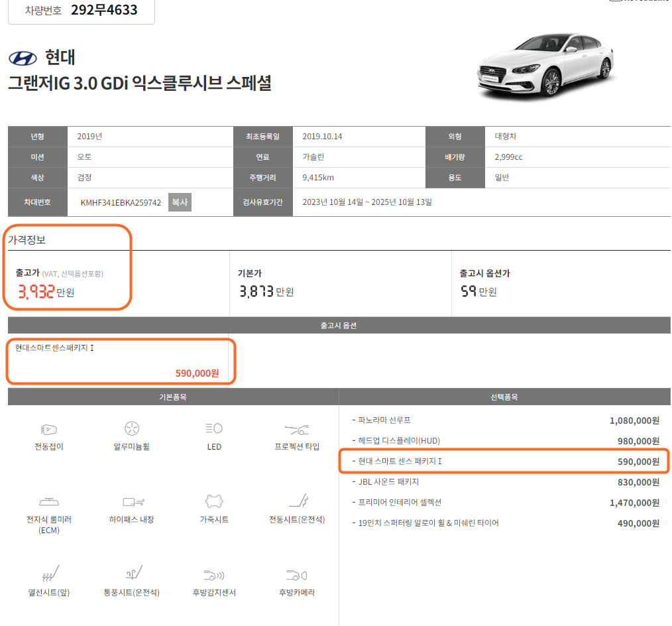
Task: Click the 가격정보 section heading
Action: pos(27,239)
